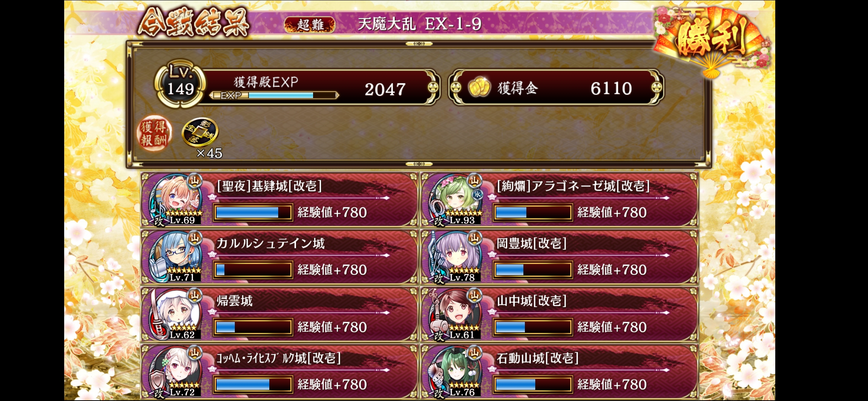Viewport: 868px width, 401px height.
Task: Select the ゴッヘム・ライヒスブルク城 character portrait
Action: [x=175, y=372]
